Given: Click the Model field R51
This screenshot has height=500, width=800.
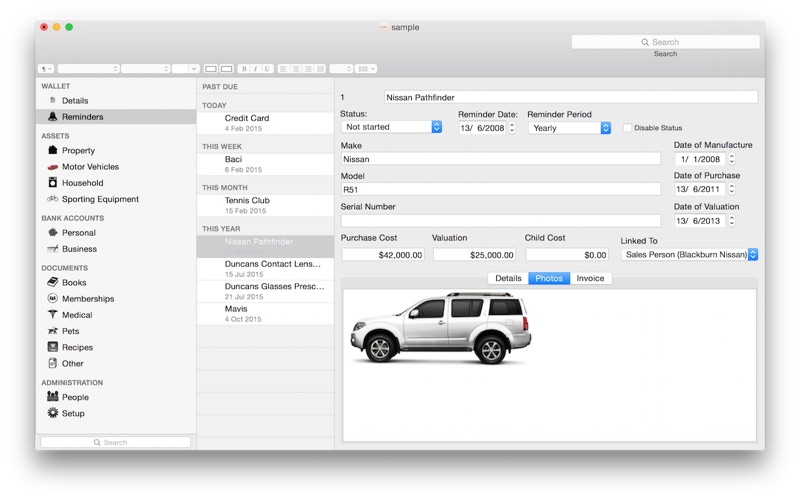Looking at the screenshot, I should point(501,190).
